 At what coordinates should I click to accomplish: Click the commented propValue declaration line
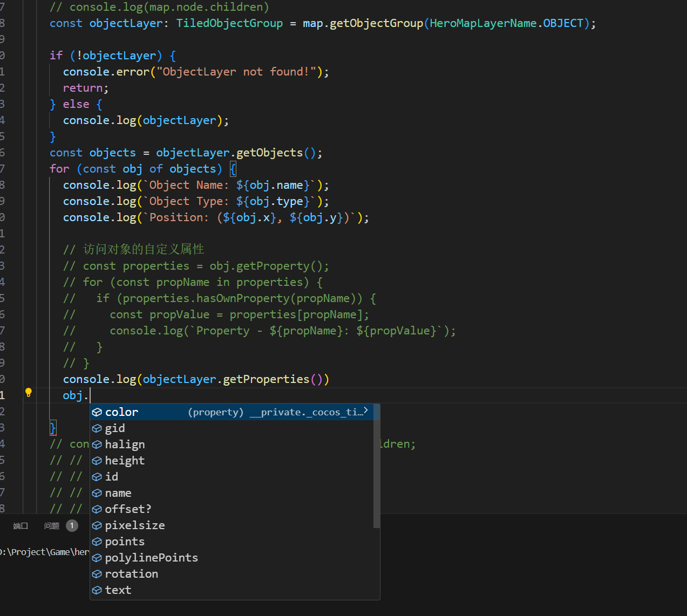216,314
